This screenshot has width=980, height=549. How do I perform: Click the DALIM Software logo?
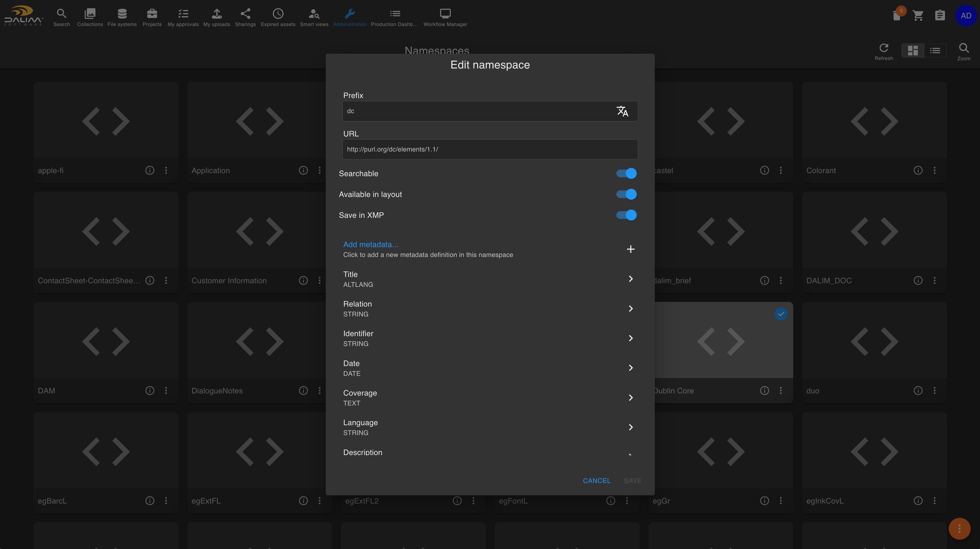[24, 16]
